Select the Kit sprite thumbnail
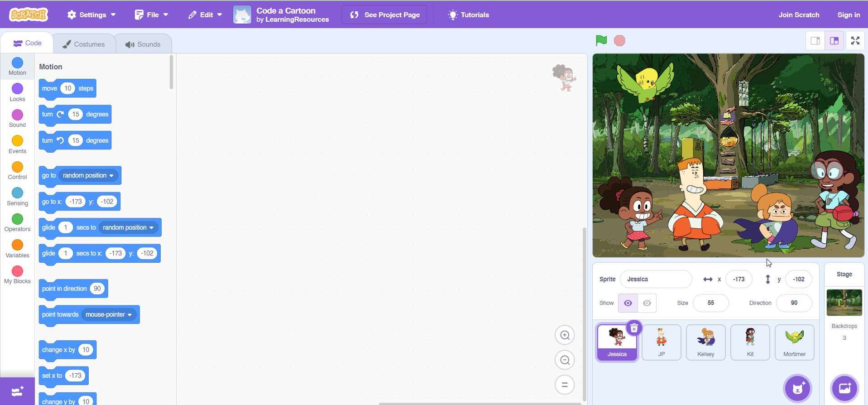868x405 pixels. [750, 342]
